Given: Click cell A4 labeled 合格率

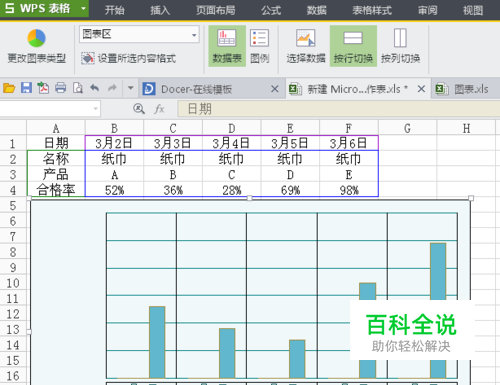Looking at the screenshot, I should click(x=56, y=190).
